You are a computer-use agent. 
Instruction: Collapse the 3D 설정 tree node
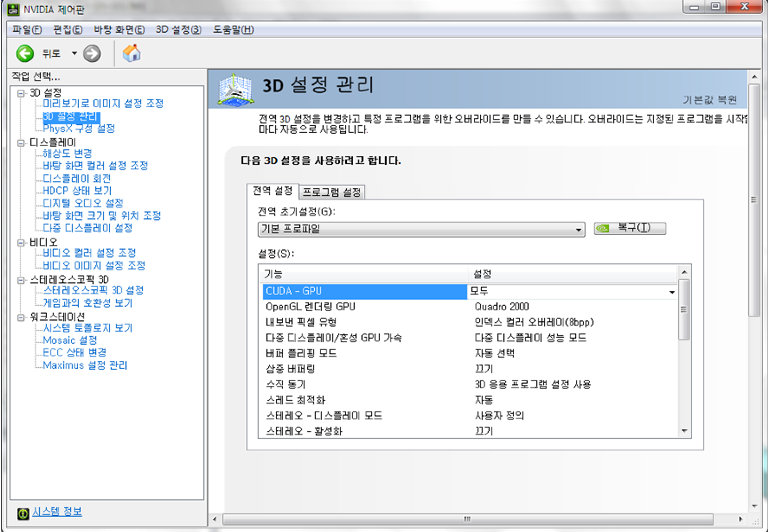[x=20, y=93]
